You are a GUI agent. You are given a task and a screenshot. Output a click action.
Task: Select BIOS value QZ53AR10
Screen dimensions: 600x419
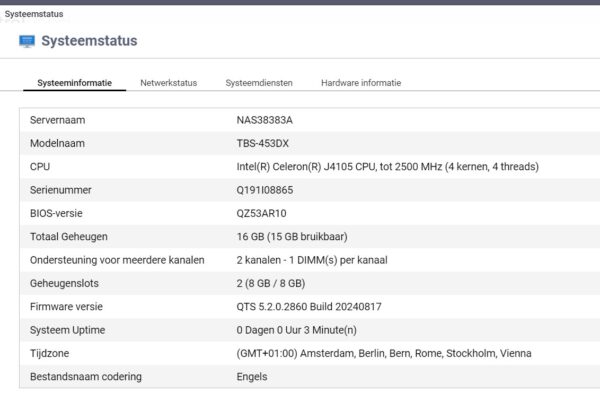coord(261,214)
